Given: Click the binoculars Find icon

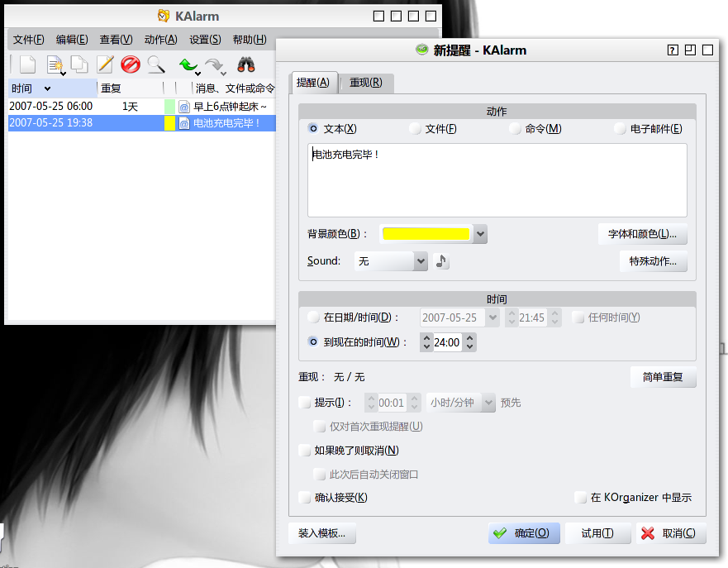Looking at the screenshot, I should [x=246, y=64].
